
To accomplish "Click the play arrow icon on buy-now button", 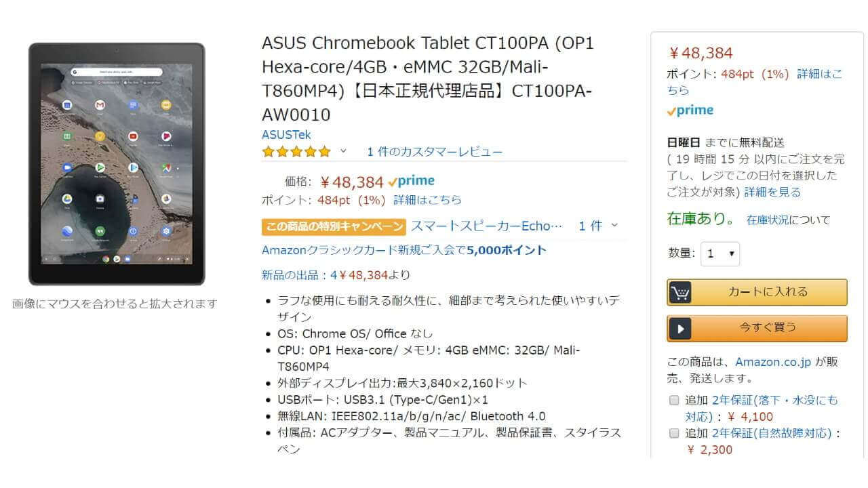I will (x=680, y=328).
